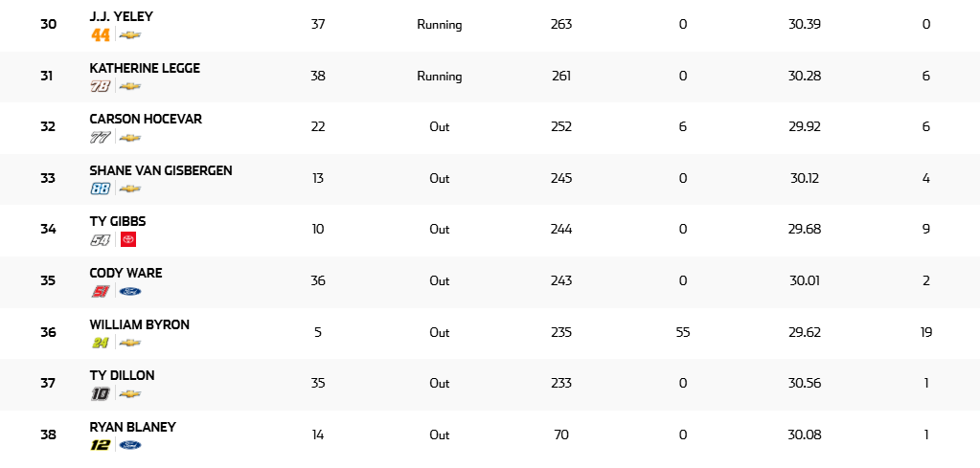Click Ty Gibbs' Toyota logo

(129, 240)
